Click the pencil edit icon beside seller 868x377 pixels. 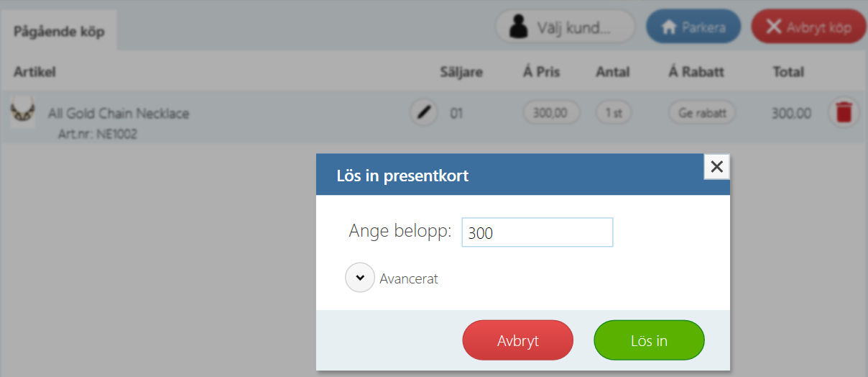click(x=424, y=113)
